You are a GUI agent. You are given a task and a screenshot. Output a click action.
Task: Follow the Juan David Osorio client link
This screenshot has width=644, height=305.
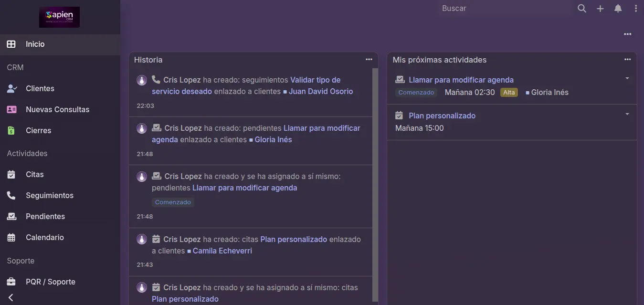point(320,91)
